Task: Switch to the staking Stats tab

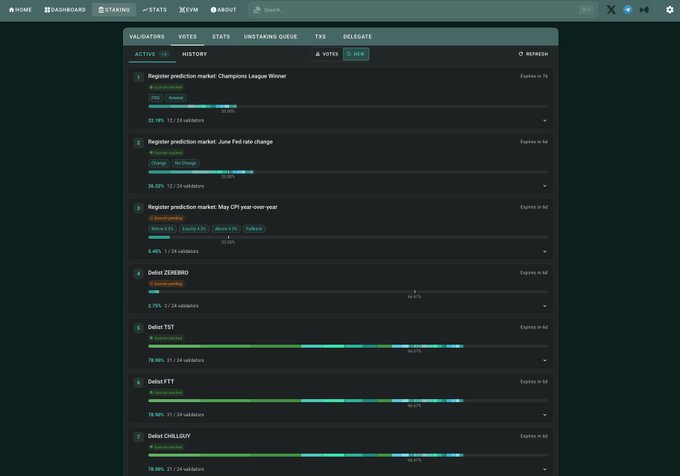Action: (x=221, y=37)
